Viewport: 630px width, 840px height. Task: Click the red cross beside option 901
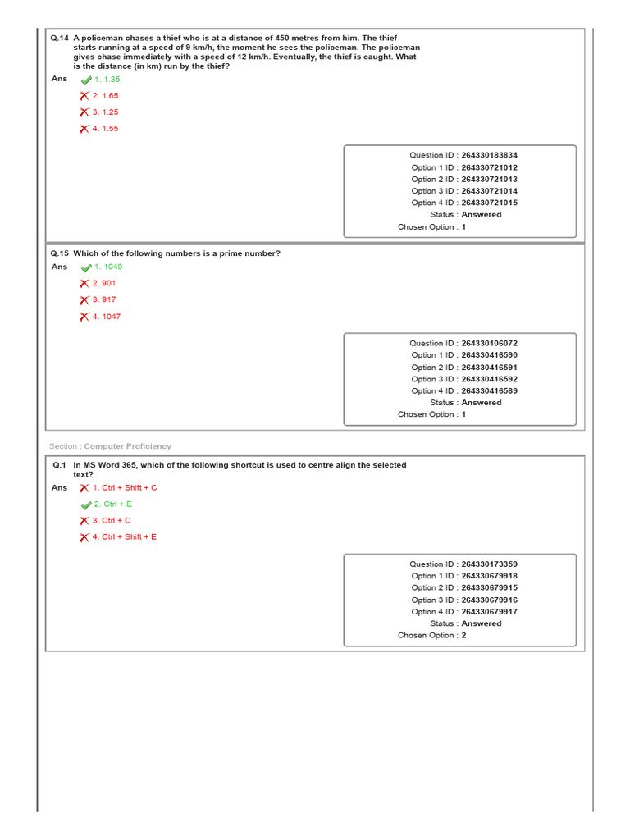tap(84, 283)
